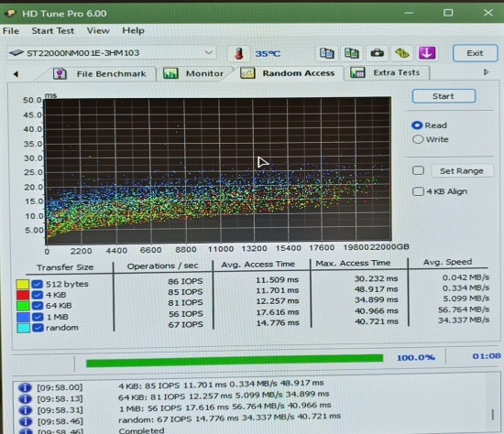Viewport: 504px width, 434px height.
Task: Click the 86 IOPS value
Action: point(185,281)
